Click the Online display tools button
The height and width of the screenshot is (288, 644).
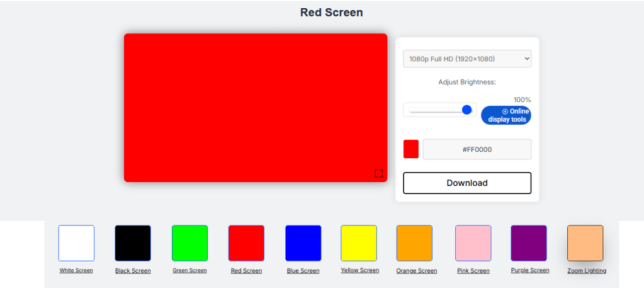pyautogui.click(x=506, y=115)
